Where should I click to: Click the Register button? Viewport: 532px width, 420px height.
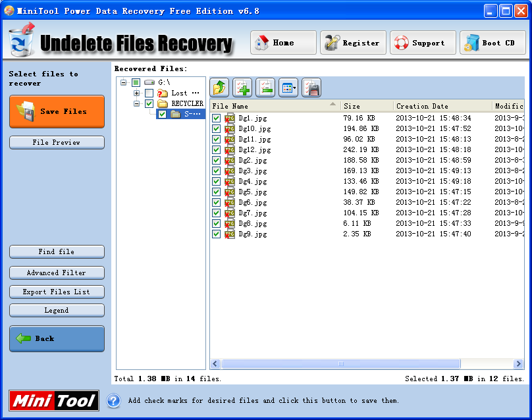coord(353,42)
